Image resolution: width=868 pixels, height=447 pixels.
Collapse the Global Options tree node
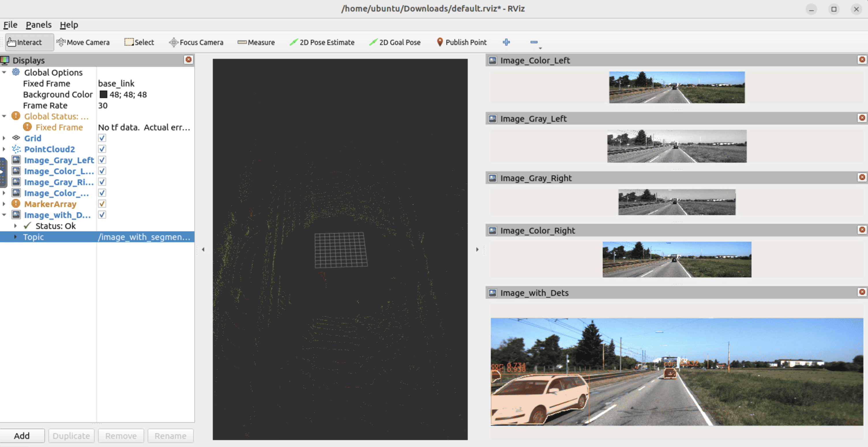point(4,72)
